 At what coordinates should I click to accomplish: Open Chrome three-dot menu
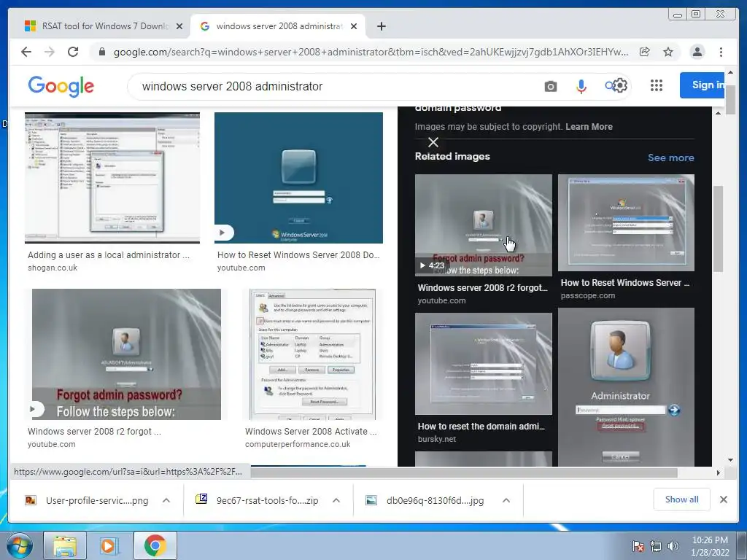pyautogui.click(x=721, y=52)
